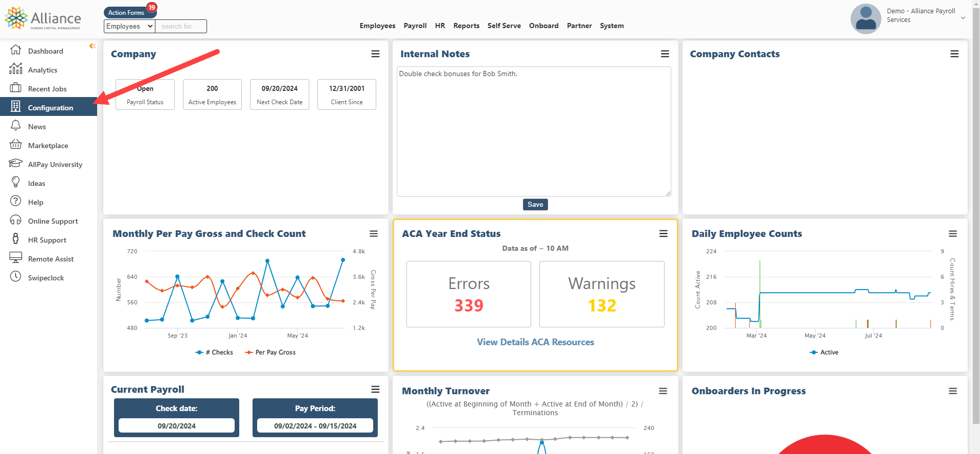980x454 pixels.
Task: Open the Help question mark icon
Action: (x=16, y=201)
